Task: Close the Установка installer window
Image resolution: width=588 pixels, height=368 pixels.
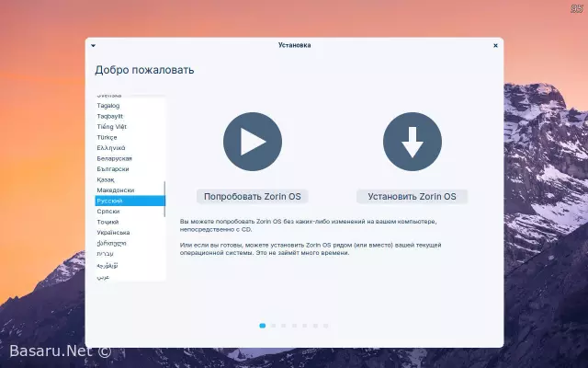Action: 495,45
